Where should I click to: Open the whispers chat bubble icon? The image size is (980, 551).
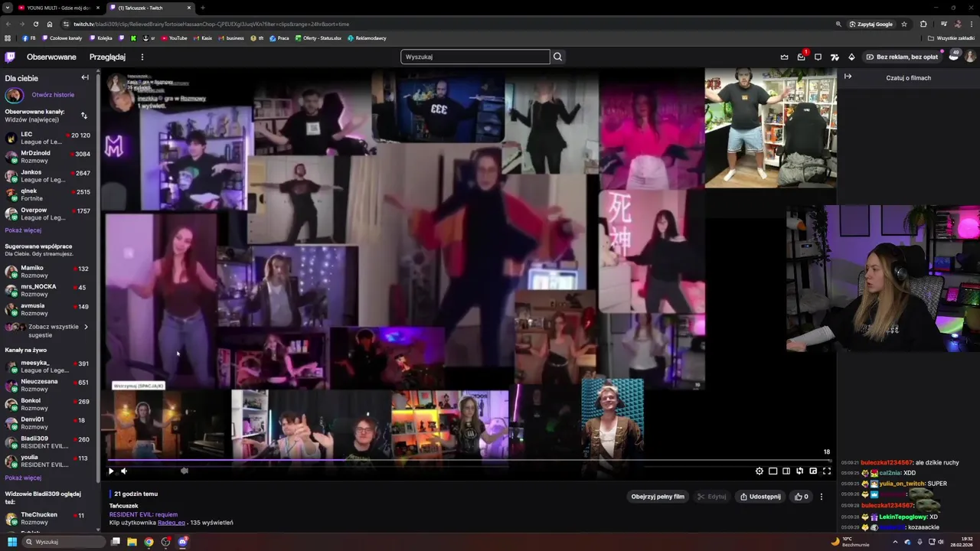point(818,57)
